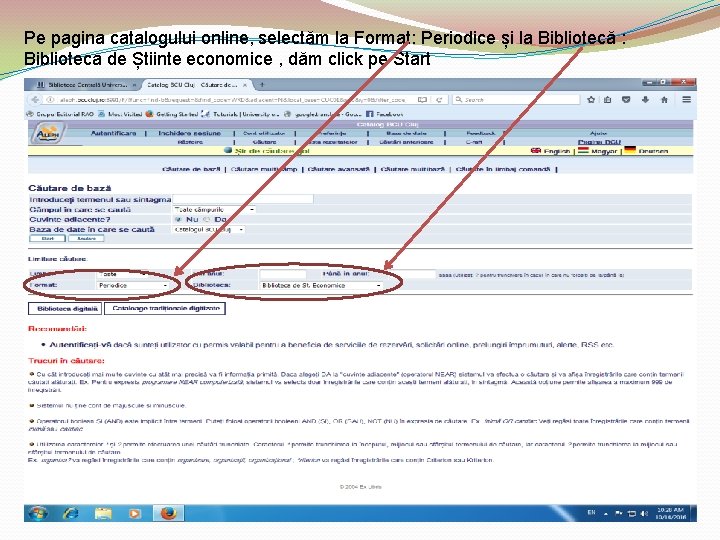This screenshot has width=720, height=540.
Task: Click the Firefox icon on the taskbar
Action: click(168, 513)
